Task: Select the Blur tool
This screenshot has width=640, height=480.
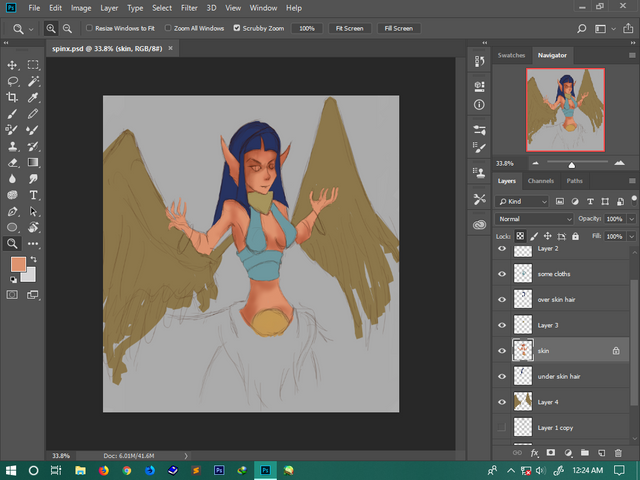Action: tap(12, 179)
